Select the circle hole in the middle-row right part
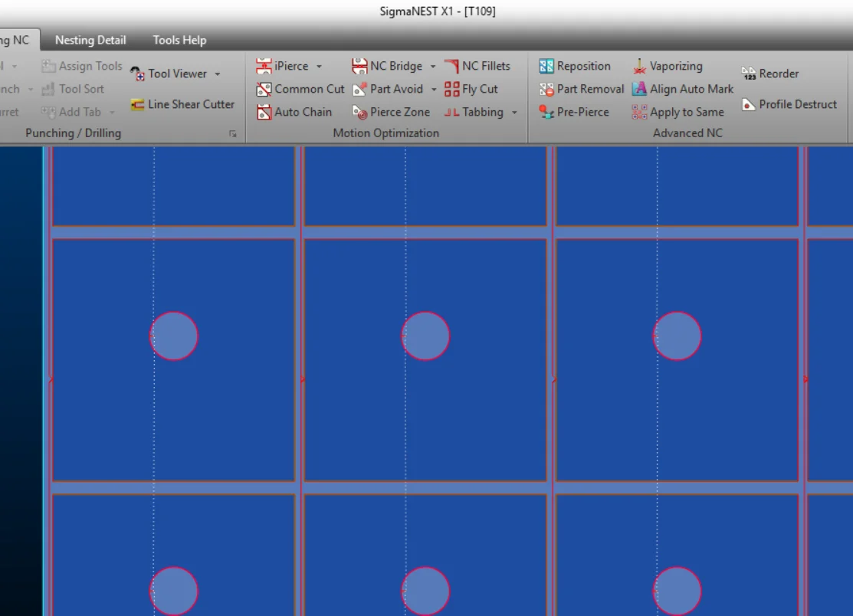853x616 pixels. coord(677,336)
